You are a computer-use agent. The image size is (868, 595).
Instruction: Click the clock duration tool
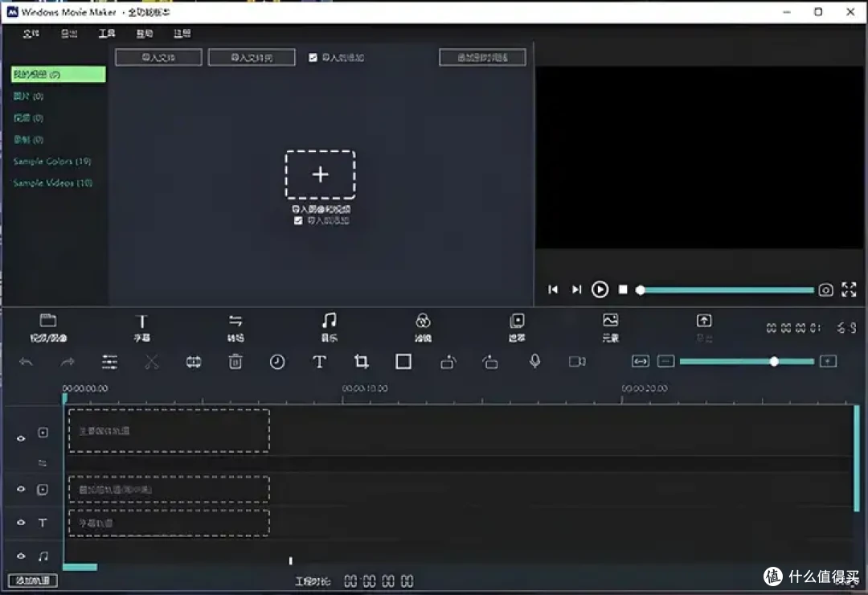click(x=277, y=362)
